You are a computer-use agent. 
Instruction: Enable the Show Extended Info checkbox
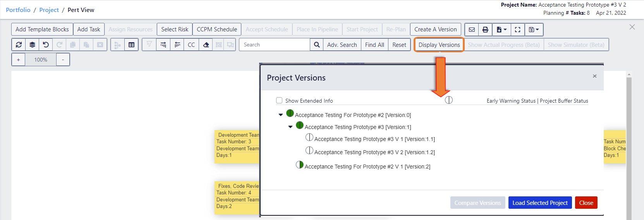(x=279, y=101)
